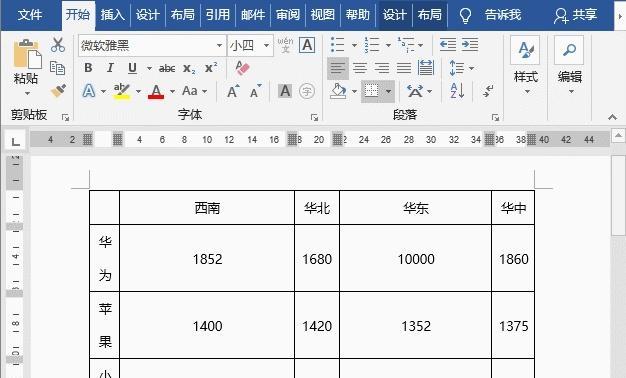Image resolution: width=626 pixels, height=378 pixels.
Task: Expand the borders dropdown arrow
Action: (388, 91)
